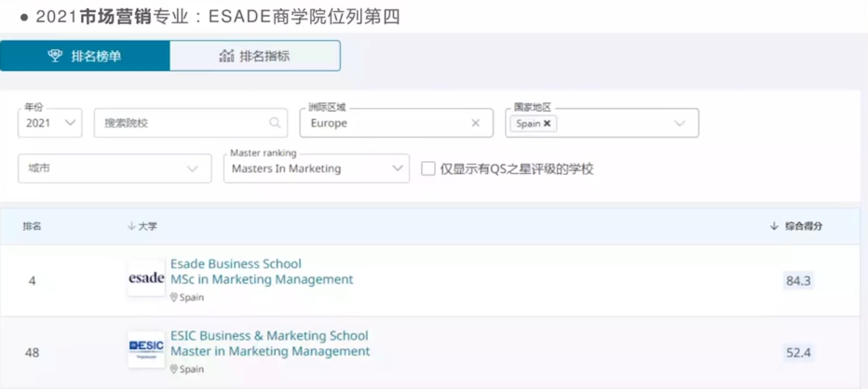This screenshot has height=389, width=868.
Task: Switch to the 排名指标 tab
Action: click(x=255, y=56)
